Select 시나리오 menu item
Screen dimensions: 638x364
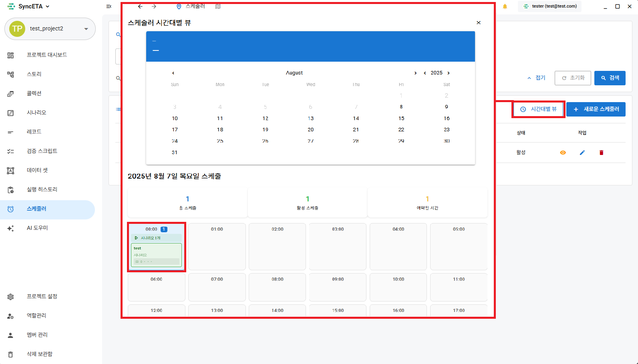click(36, 113)
